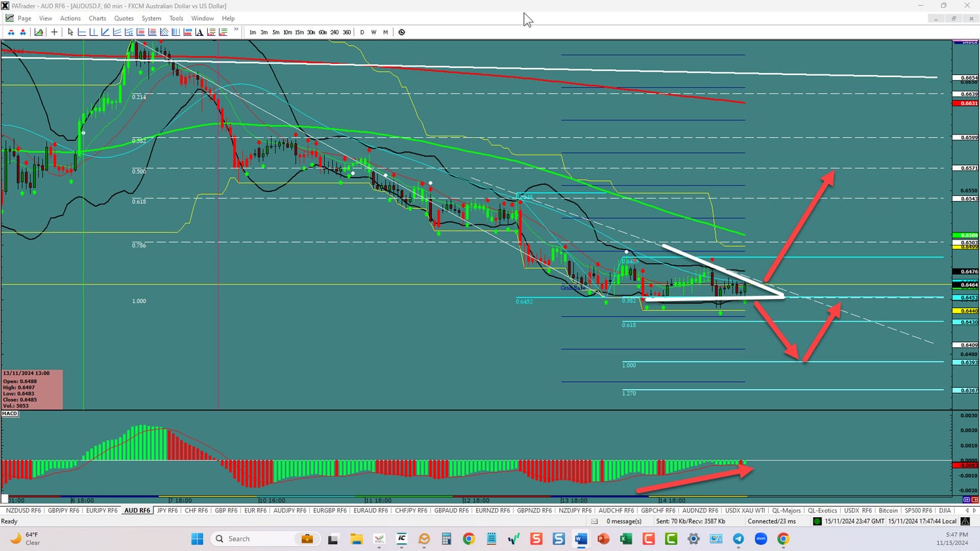Open Telegram from the taskbar

(738, 539)
